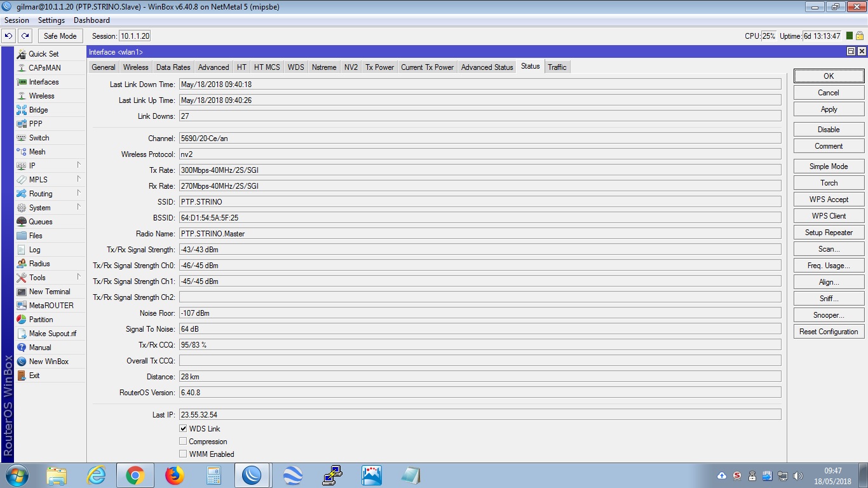Click the Reset Configuration button
This screenshot has width=868, height=488.
tap(829, 332)
